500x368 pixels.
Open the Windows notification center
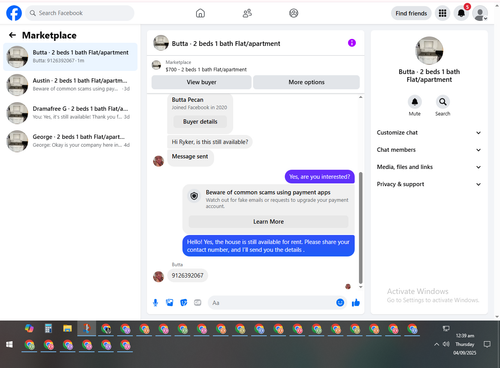tap(487, 344)
